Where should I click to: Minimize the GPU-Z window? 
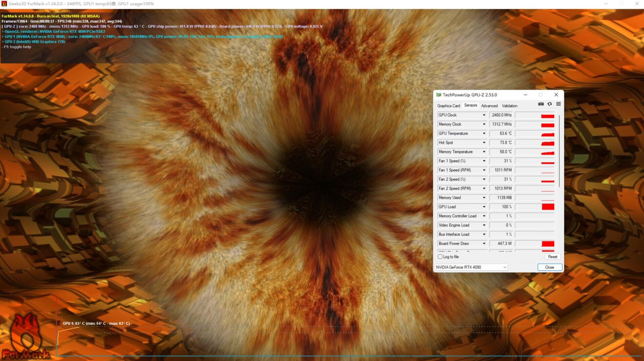(525, 95)
